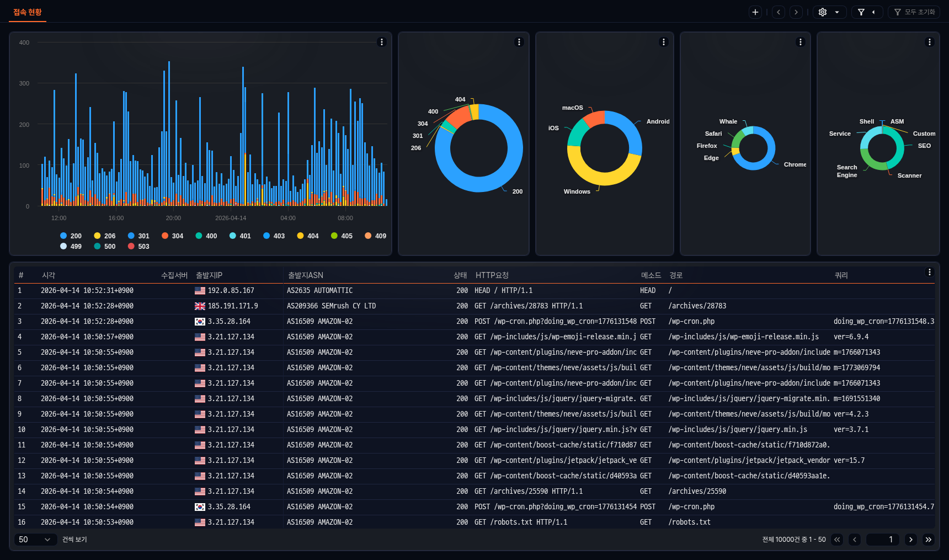
Task: Go to next dashboard with right chevron
Action: 796,12
